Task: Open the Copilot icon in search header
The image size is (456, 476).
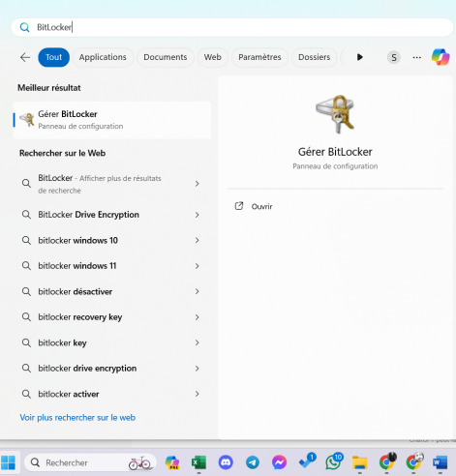Action: pos(441,57)
